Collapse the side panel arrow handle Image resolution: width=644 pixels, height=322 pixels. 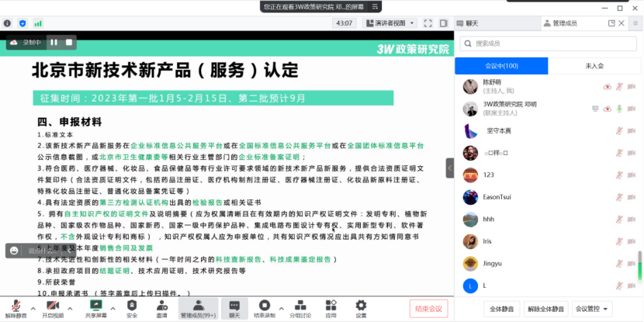[450, 168]
